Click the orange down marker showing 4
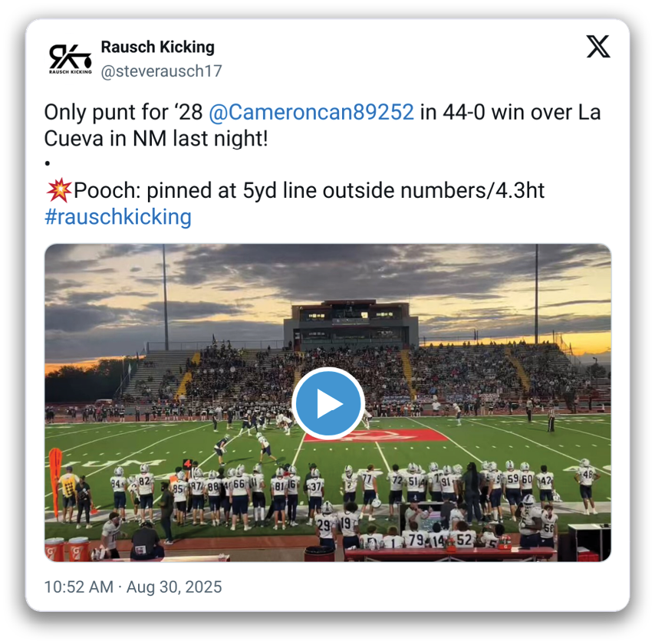The image size is (655, 644). (188, 464)
